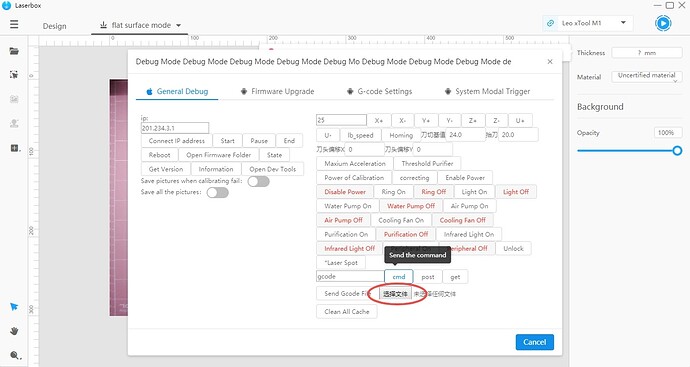Click Air Pump Off button
The width and height of the screenshot is (690, 367).
pyautogui.click(x=343, y=220)
